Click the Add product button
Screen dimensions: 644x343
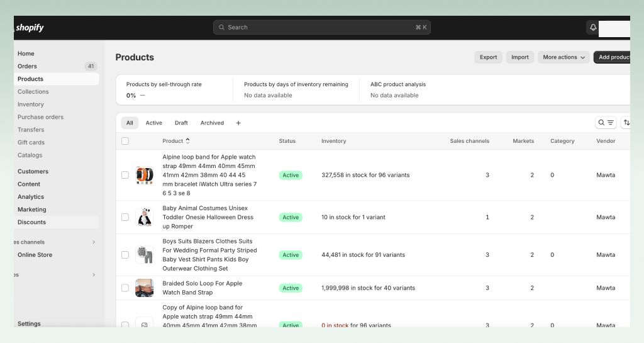click(612, 57)
